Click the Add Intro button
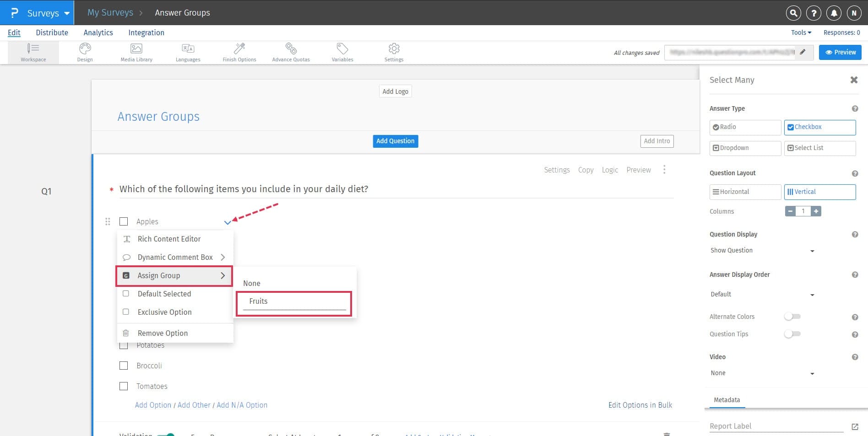 click(657, 141)
